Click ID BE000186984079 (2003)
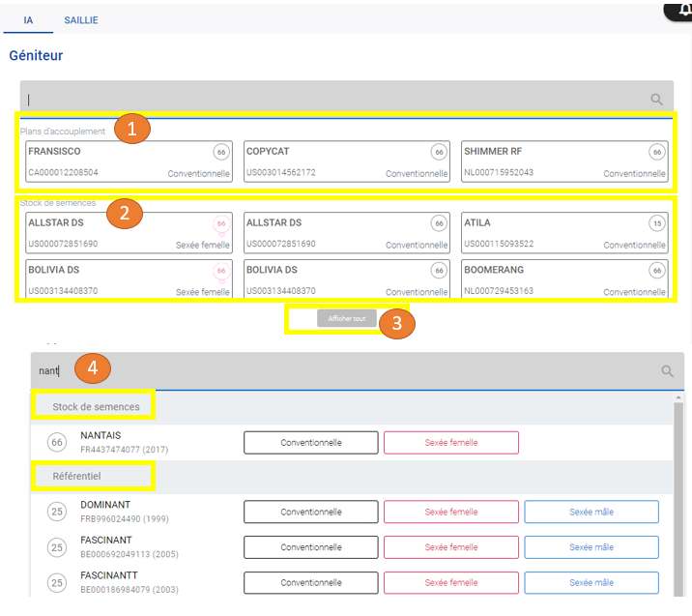 [x=130, y=590]
